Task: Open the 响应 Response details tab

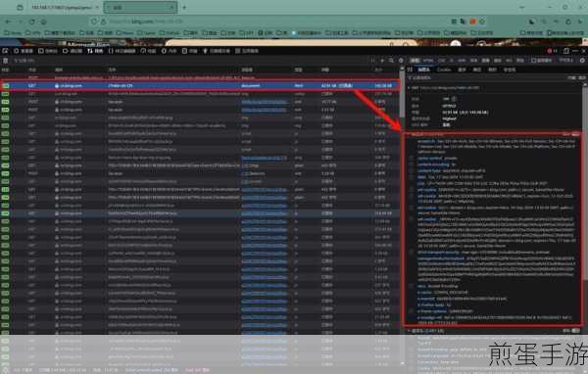Action: point(477,70)
